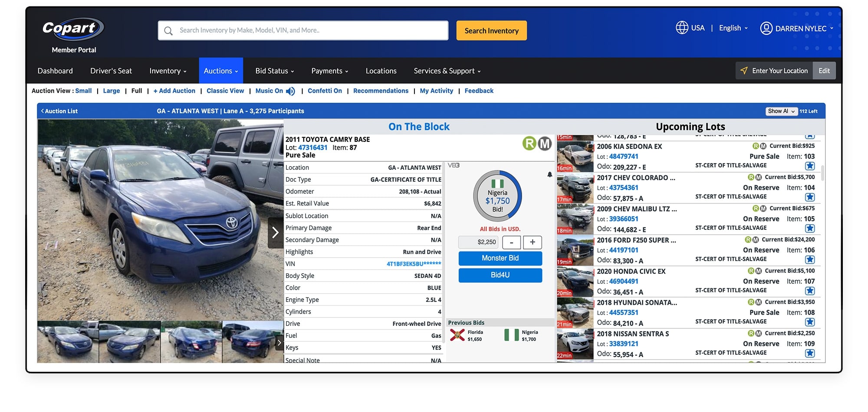Show next vehicle photo with arrow

pos(275,233)
